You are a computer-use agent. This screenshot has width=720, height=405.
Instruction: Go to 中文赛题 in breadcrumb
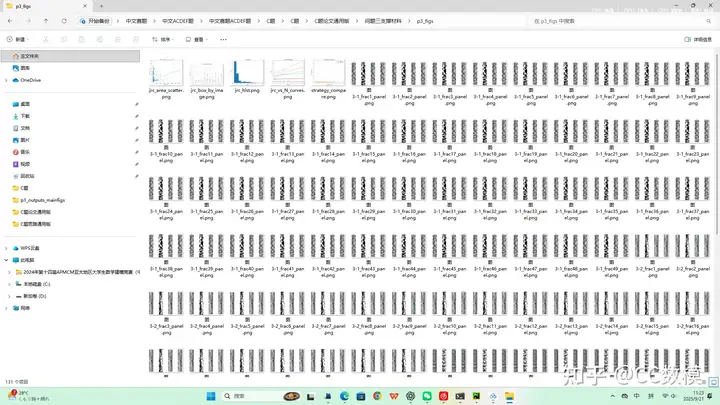coord(136,21)
